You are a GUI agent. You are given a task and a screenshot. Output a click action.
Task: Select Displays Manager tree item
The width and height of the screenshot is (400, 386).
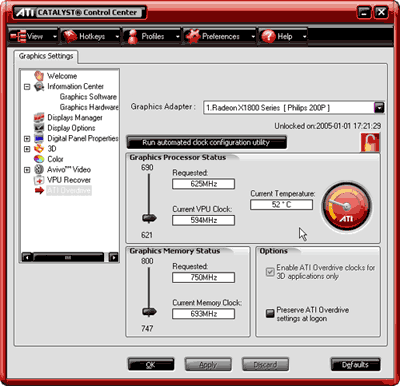[x=75, y=117]
